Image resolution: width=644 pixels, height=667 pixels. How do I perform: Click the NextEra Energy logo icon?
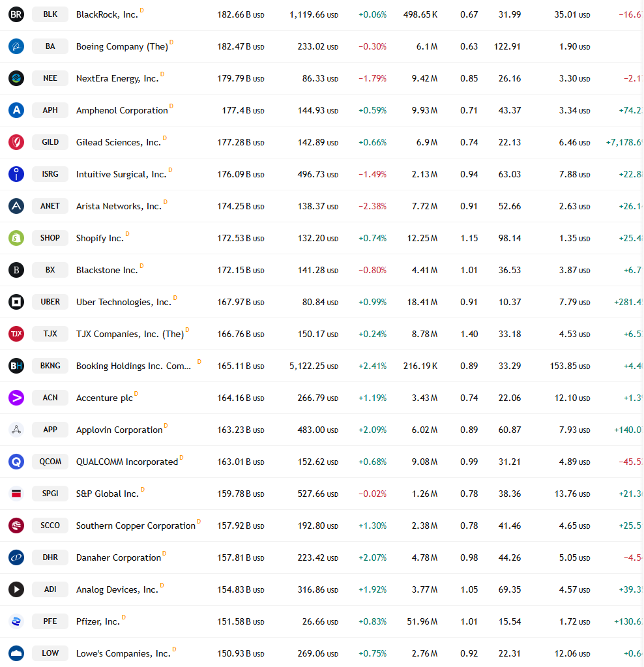[16, 78]
